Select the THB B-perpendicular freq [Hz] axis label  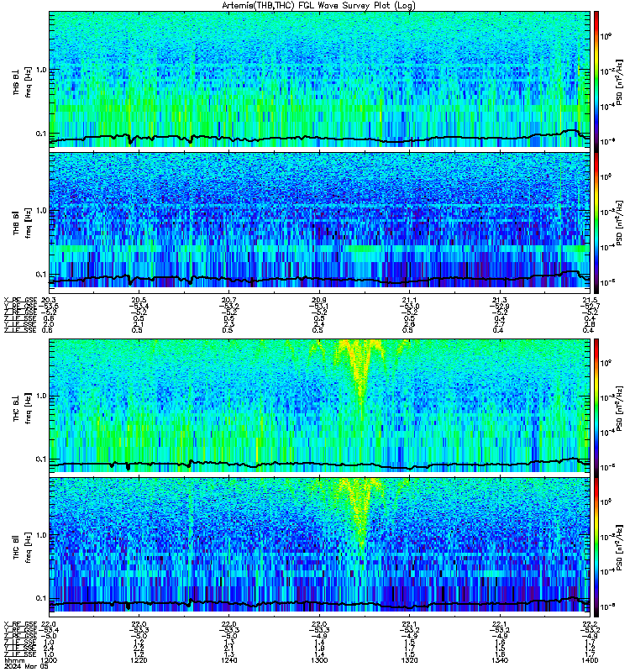coord(29,82)
